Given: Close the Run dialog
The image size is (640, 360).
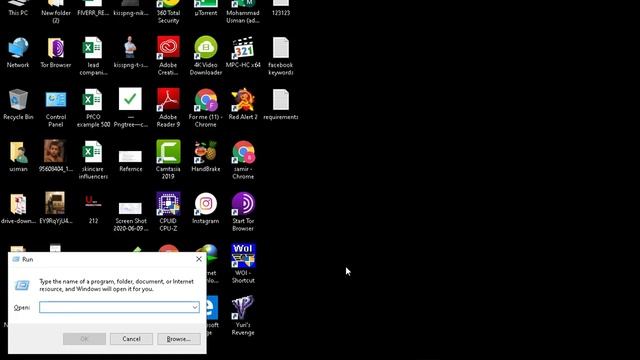Looking at the screenshot, I should point(199,259).
